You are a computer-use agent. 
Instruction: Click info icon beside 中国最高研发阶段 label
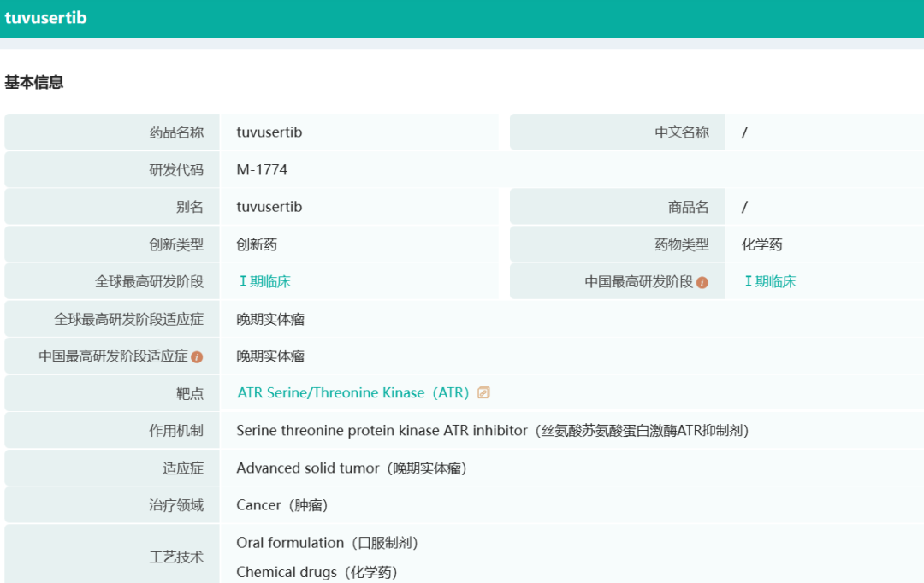click(702, 282)
